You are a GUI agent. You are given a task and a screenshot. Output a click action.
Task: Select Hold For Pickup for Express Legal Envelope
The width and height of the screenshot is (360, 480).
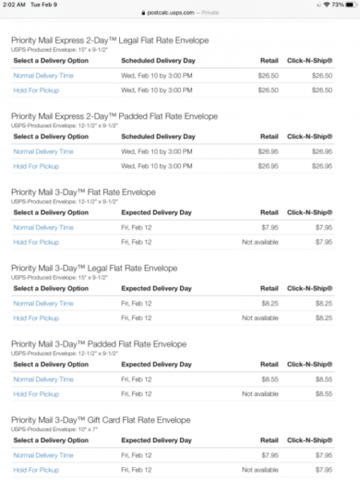[x=36, y=90]
